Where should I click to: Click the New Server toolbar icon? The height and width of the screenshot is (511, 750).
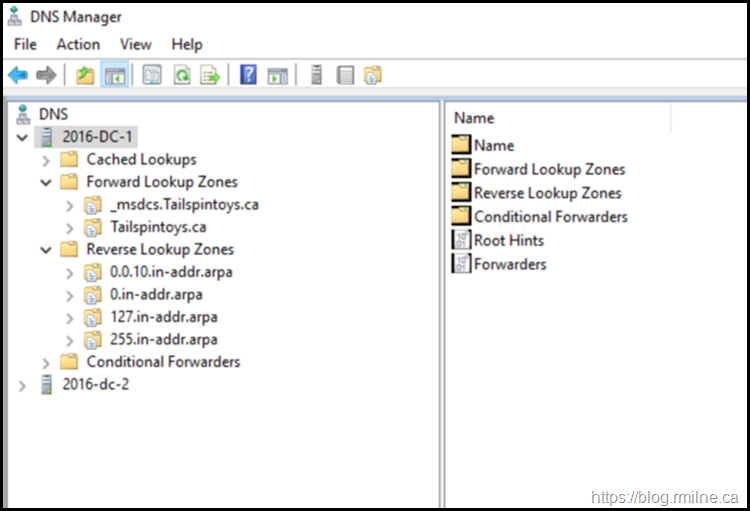tap(316, 75)
